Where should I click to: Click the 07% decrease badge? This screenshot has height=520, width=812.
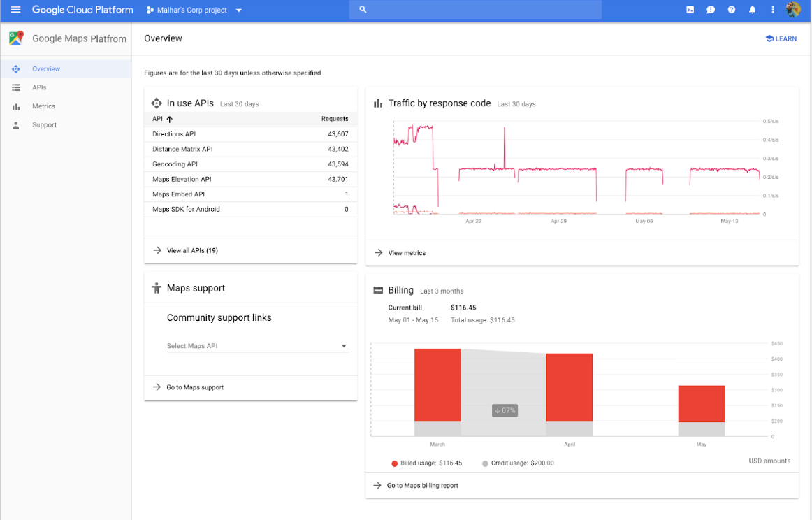(505, 411)
